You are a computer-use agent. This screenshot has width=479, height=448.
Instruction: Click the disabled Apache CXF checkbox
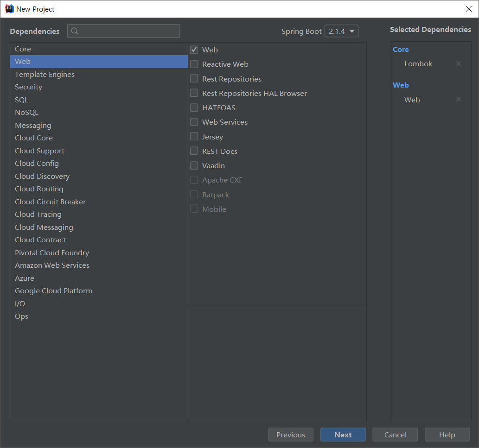[x=194, y=180]
